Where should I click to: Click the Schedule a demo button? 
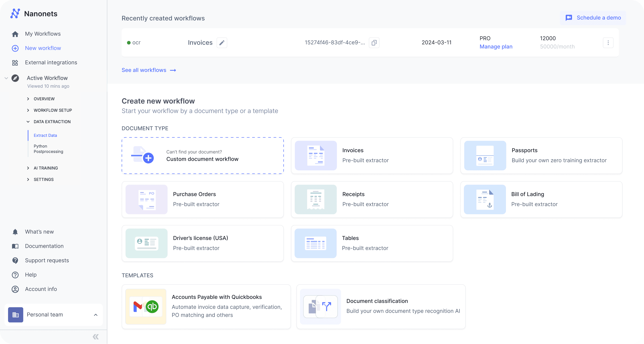593,18
